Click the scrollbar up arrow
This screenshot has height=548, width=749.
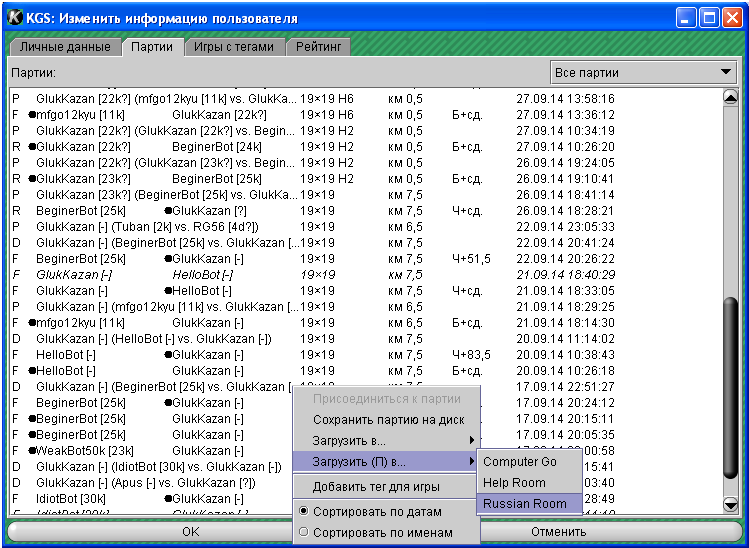(730, 97)
